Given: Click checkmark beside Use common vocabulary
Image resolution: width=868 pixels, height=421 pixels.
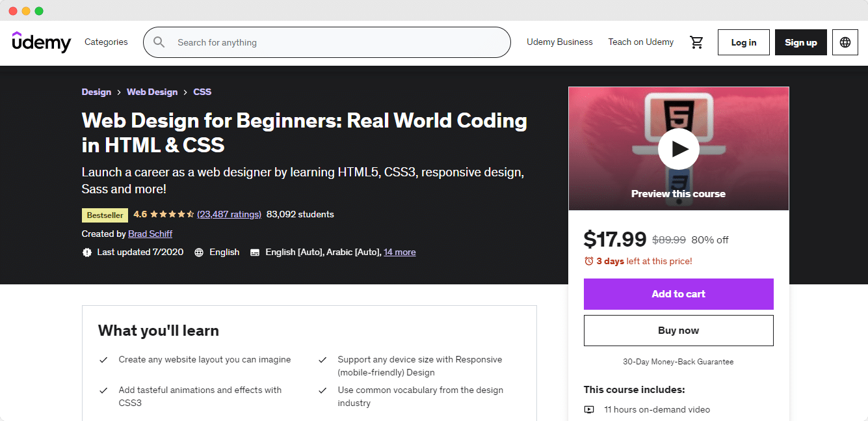Looking at the screenshot, I should pos(322,390).
